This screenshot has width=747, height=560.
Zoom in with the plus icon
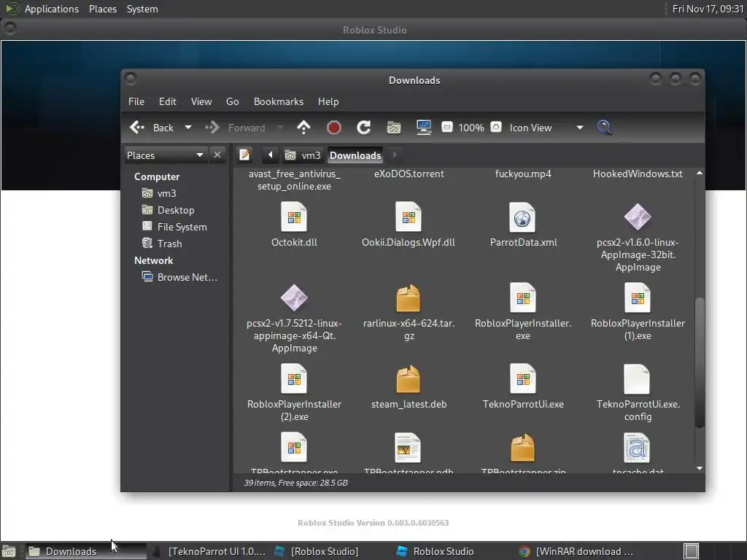coord(496,127)
